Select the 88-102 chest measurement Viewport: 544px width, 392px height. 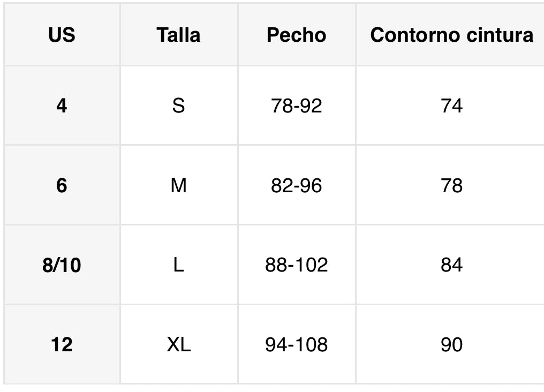point(296,265)
